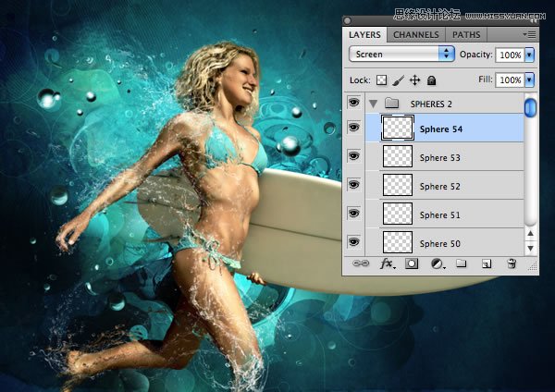
Task: Click the Sphere 53 layer thumbnail
Action: pos(398,156)
